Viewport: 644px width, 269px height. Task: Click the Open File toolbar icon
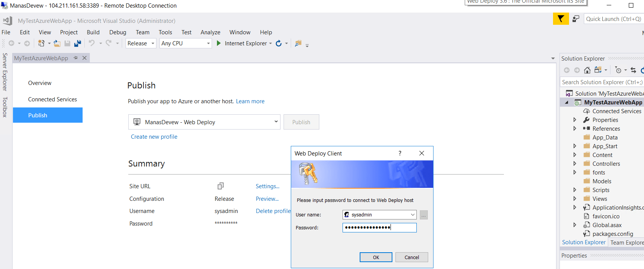[57, 43]
